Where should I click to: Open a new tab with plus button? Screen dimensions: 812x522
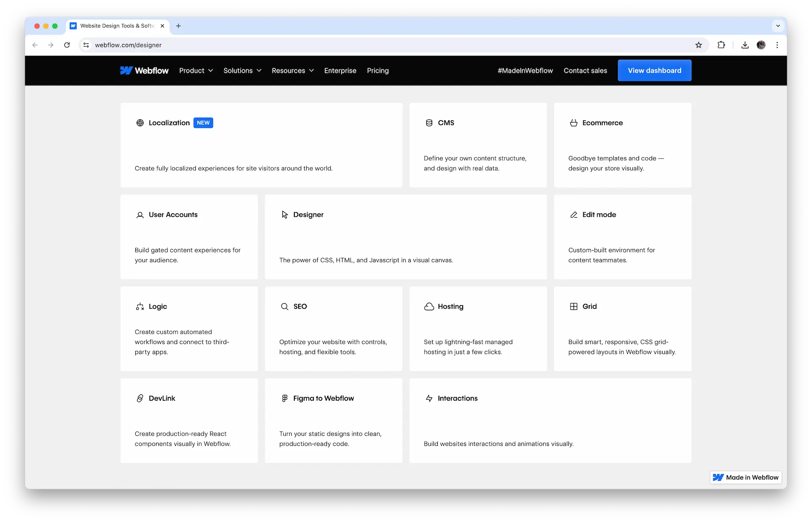click(x=178, y=26)
